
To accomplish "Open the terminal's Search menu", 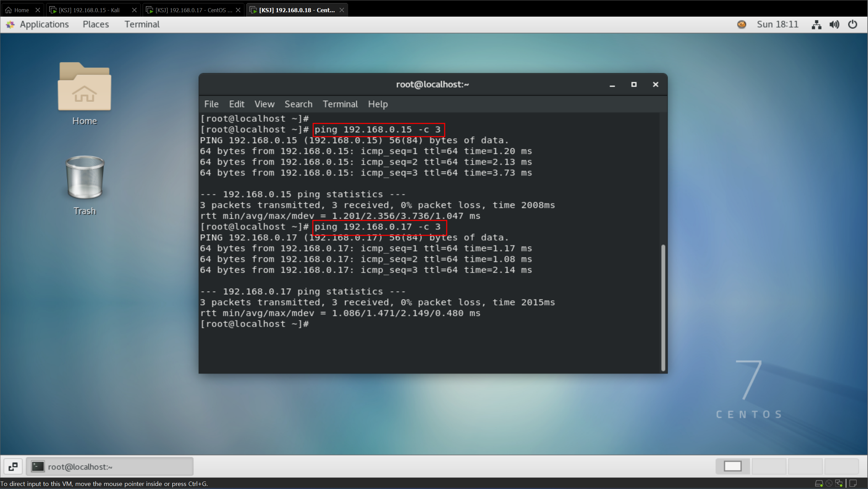I will pyautogui.click(x=298, y=104).
